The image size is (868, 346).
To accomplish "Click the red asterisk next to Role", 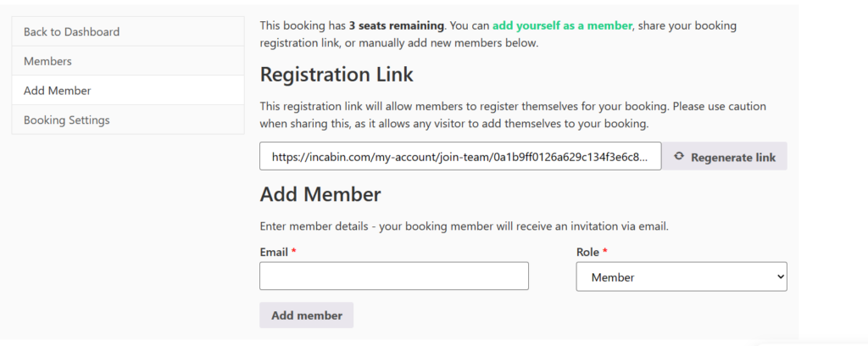I will pyautogui.click(x=605, y=252).
